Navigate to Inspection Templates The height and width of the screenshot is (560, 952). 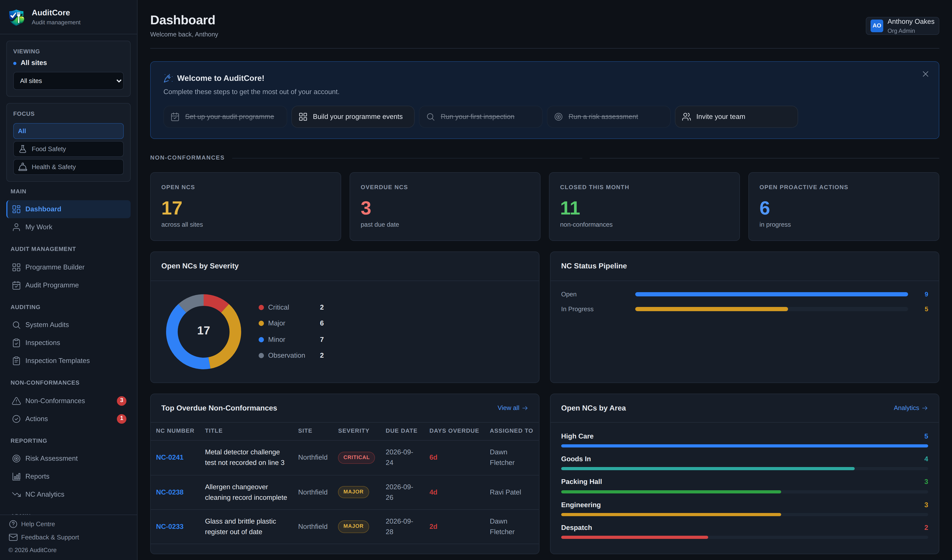(68, 361)
